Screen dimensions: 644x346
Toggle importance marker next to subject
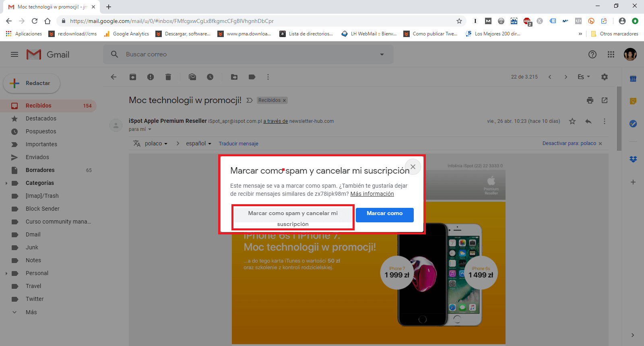pyautogui.click(x=250, y=100)
